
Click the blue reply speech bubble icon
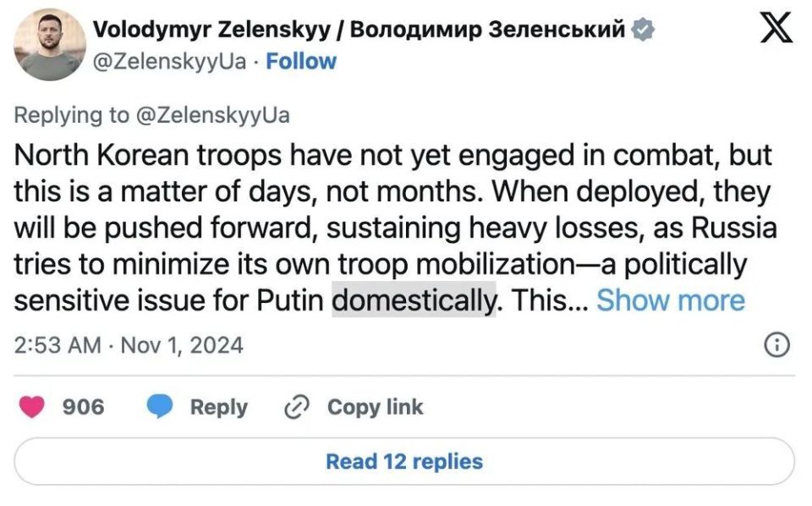click(x=160, y=407)
